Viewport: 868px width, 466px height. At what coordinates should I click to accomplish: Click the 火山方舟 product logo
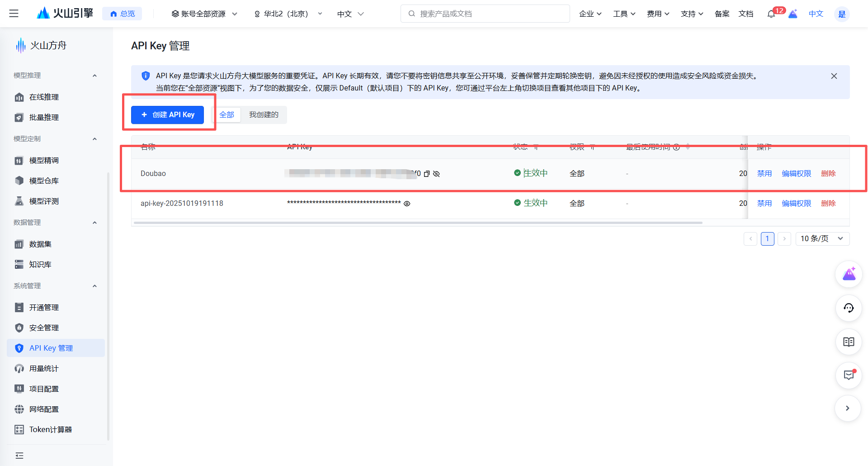(x=41, y=45)
